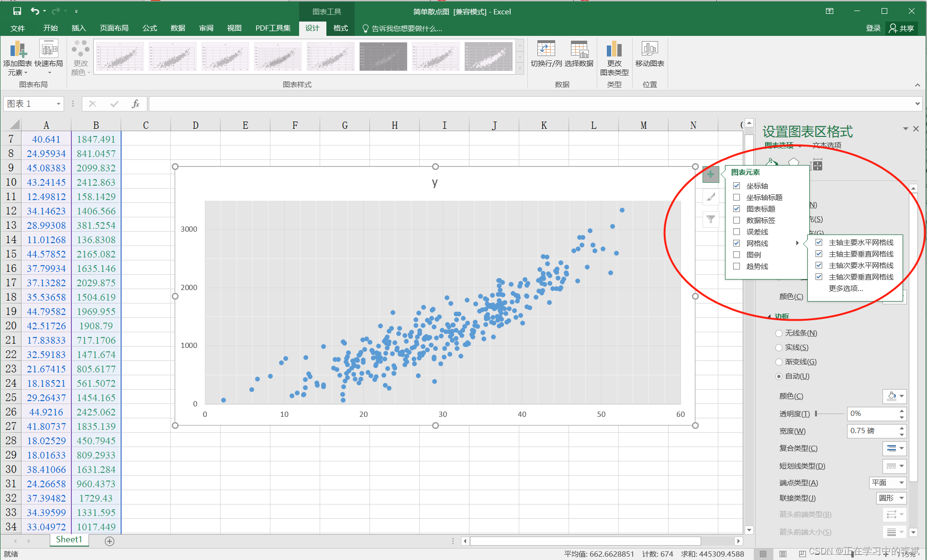Click the Share button

[x=902, y=28]
